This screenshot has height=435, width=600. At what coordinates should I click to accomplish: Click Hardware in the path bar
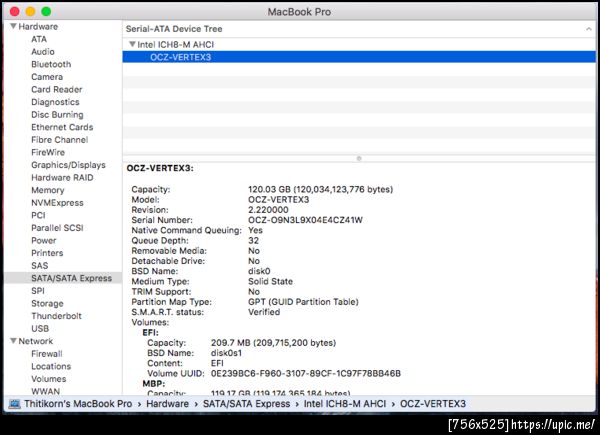click(x=168, y=404)
